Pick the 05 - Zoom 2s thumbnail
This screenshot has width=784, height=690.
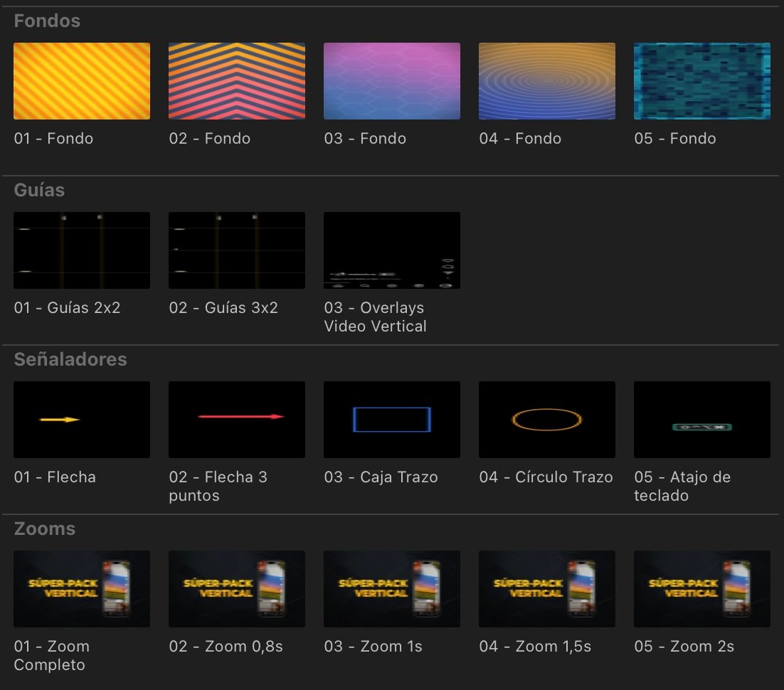[702, 589]
